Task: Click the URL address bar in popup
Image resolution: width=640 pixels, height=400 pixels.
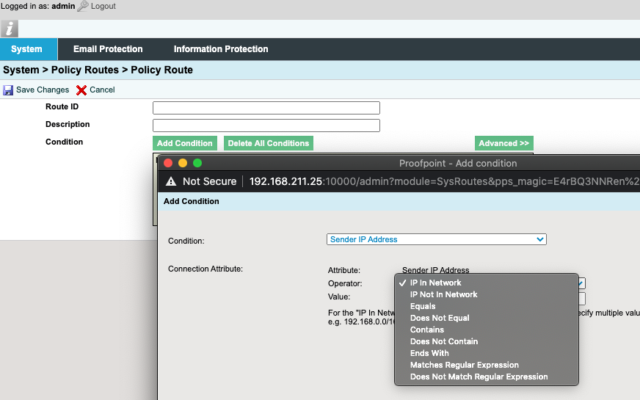Action: coord(444,182)
